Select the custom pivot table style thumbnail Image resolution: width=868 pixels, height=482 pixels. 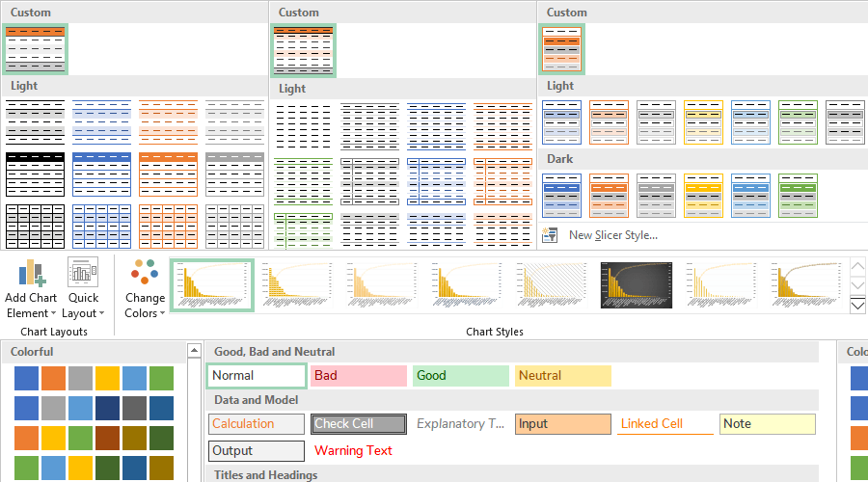304,50
